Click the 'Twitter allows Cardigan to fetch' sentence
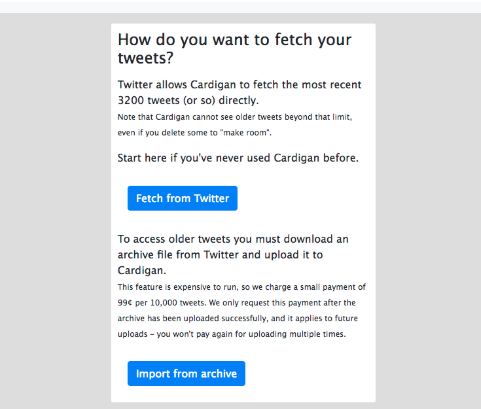This screenshot has width=481, height=409. 239,85
